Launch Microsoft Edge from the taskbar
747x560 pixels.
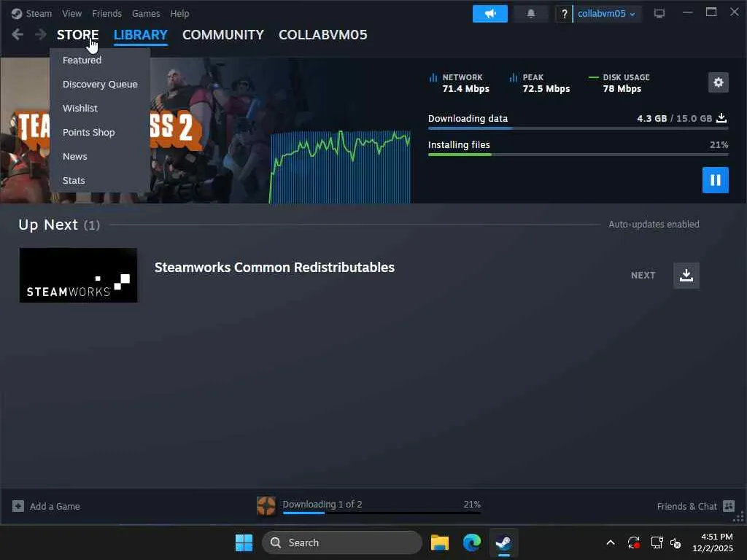tap(472, 542)
